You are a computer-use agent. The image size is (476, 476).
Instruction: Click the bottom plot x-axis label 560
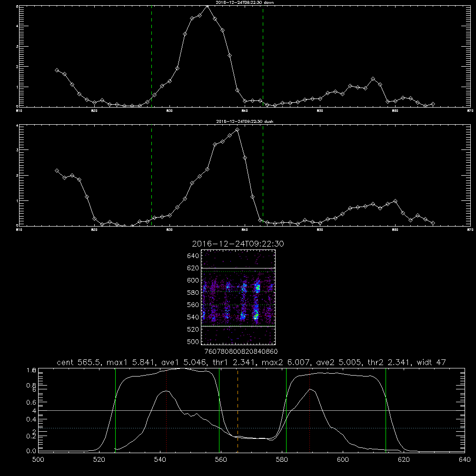(221, 460)
